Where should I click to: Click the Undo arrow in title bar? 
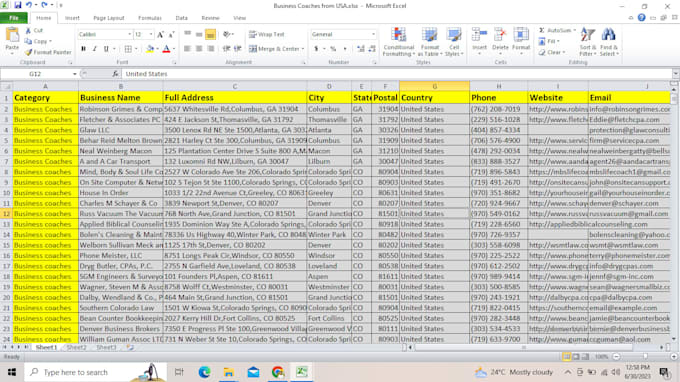click(29, 5)
